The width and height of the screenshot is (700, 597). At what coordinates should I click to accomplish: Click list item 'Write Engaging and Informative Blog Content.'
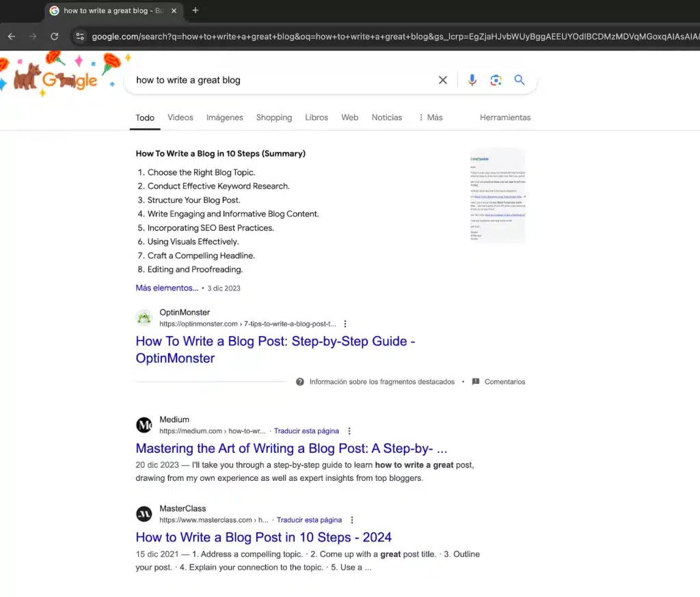coord(233,214)
